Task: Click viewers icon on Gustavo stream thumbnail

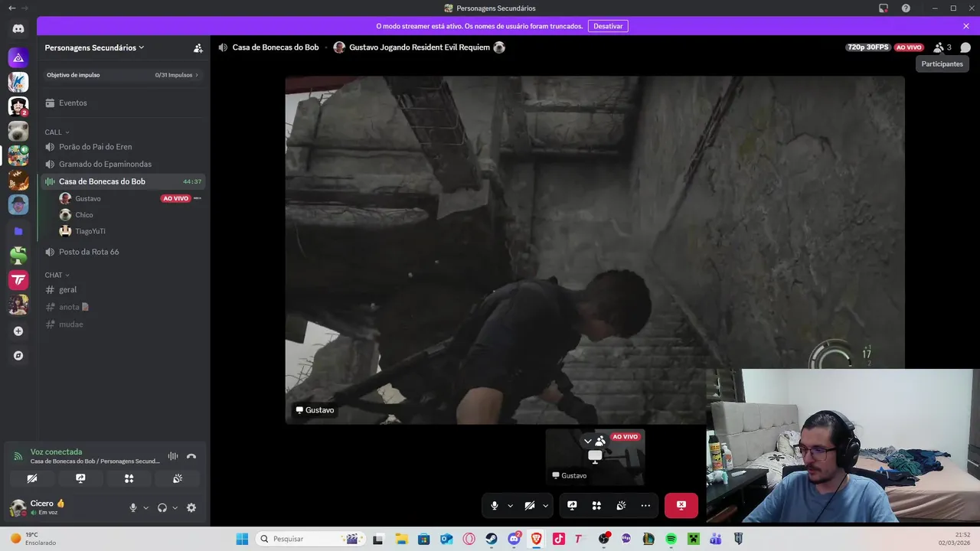Action: [600, 441]
